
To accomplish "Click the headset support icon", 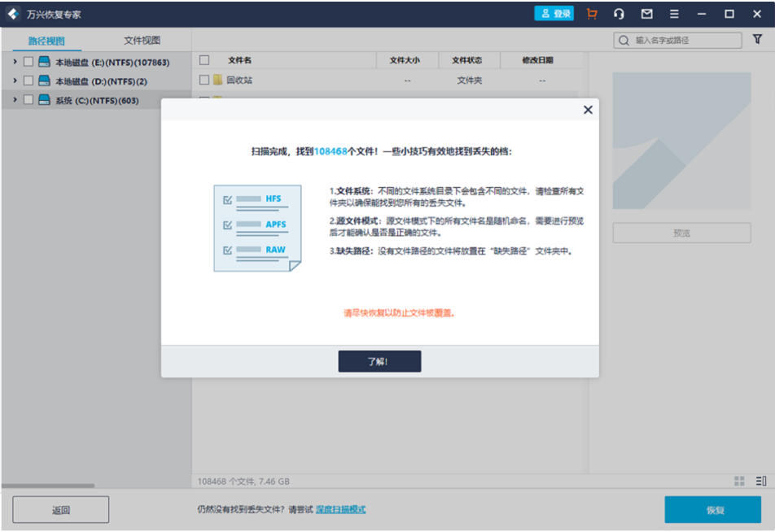I will 619,14.
